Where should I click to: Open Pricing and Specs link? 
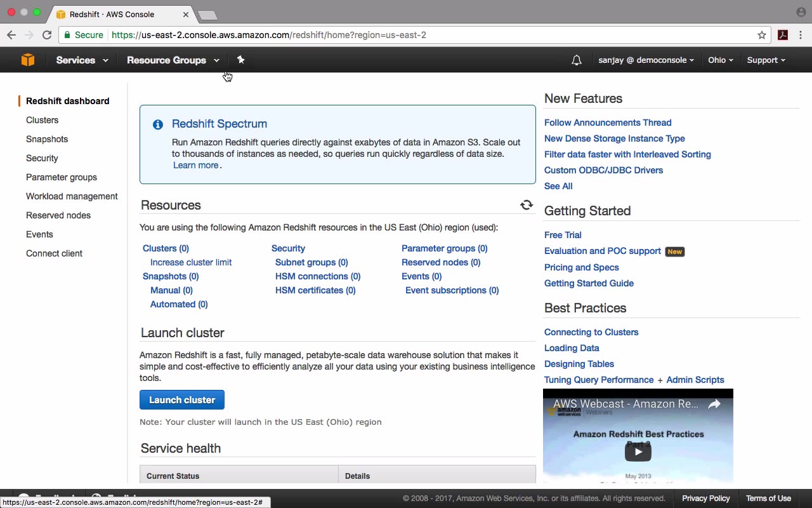(582, 267)
